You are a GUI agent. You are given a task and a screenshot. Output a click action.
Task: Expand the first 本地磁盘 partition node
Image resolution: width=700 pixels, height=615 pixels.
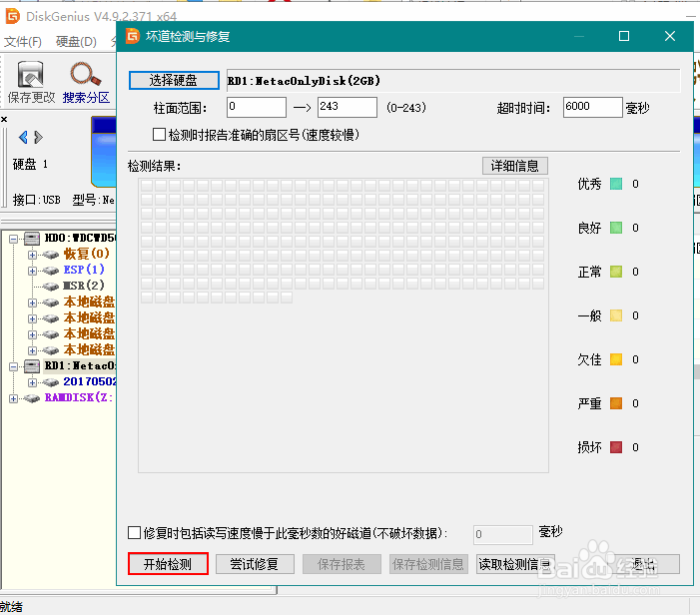click(x=32, y=303)
